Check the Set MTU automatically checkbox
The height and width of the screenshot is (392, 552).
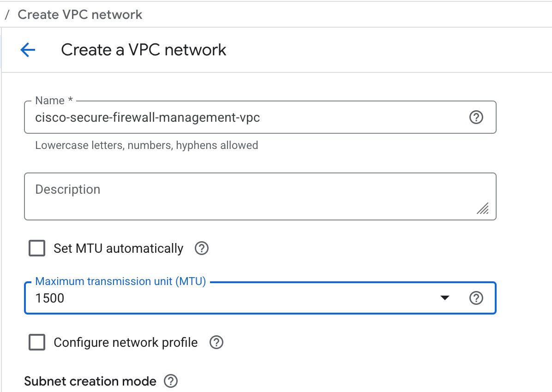tap(37, 249)
